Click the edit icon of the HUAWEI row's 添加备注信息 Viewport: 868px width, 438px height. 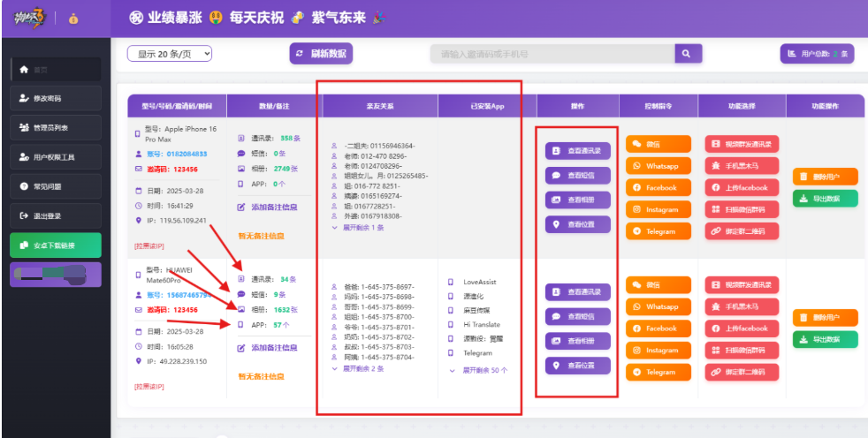point(240,348)
